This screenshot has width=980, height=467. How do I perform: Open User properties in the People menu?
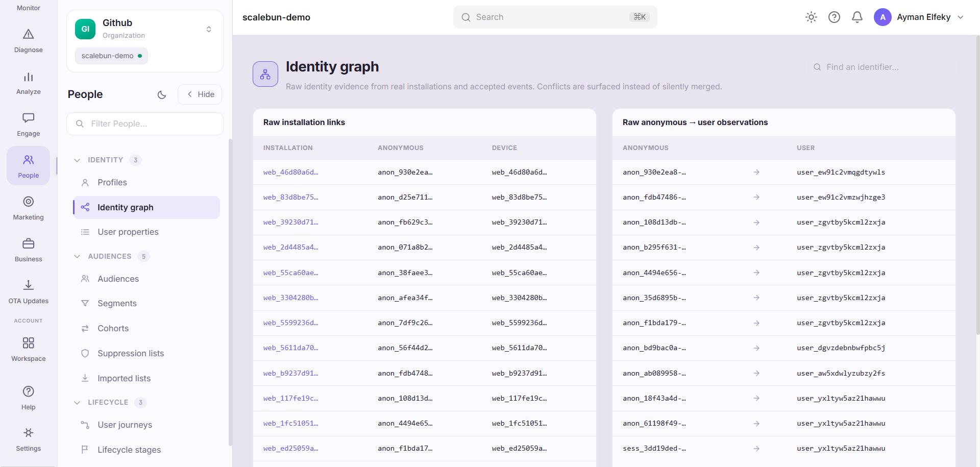(x=146, y=232)
